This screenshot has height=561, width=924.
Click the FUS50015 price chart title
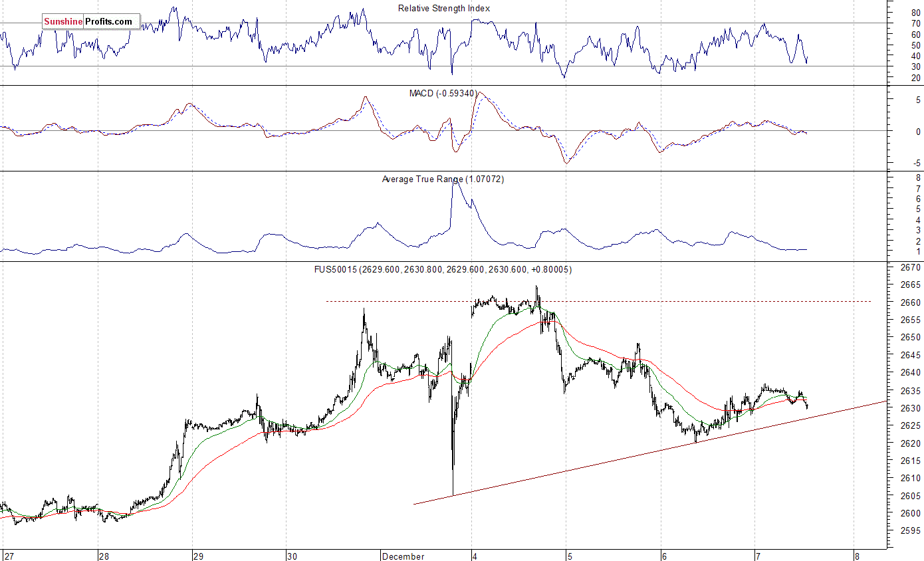(x=443, y=269)
